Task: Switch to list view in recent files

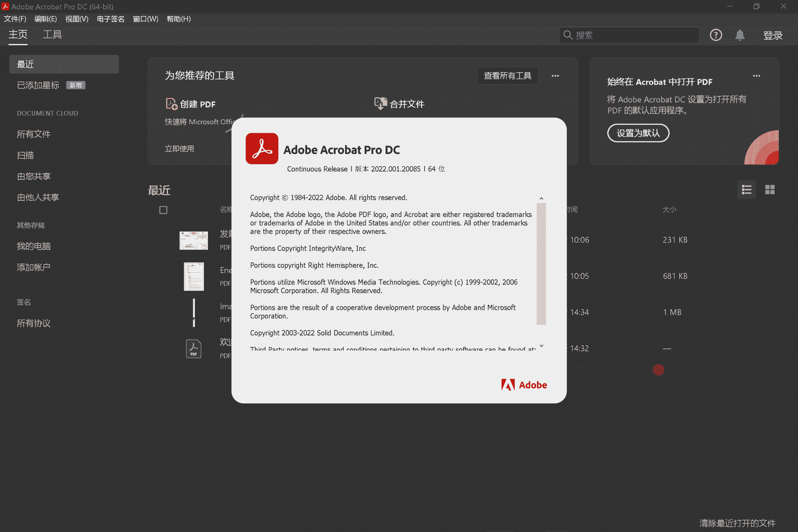Action: click(747, 190)
